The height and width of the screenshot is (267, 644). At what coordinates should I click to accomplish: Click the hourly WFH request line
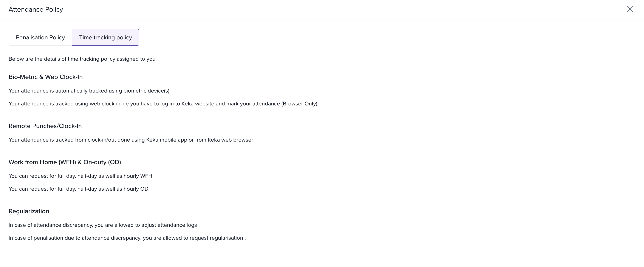pos(80,176)
